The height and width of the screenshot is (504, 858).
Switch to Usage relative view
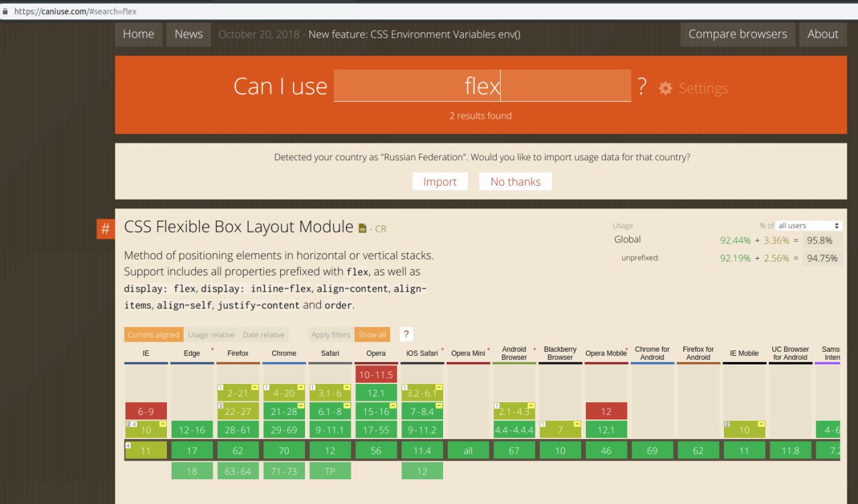click(211, 334)
